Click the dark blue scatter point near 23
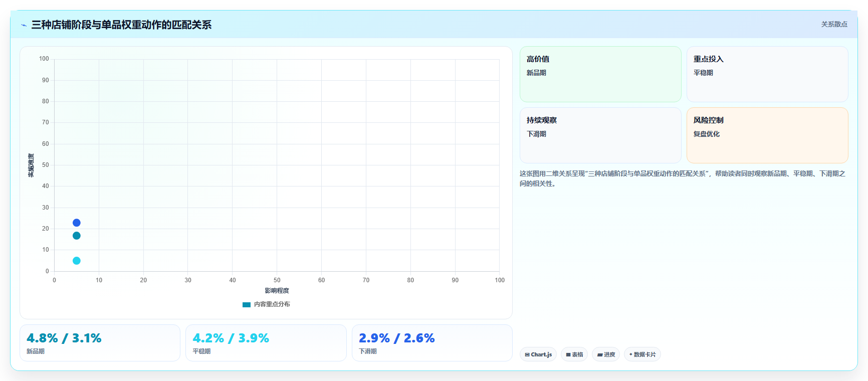Image resolution: width=868 pixels, height=381 pixels. 77,223
